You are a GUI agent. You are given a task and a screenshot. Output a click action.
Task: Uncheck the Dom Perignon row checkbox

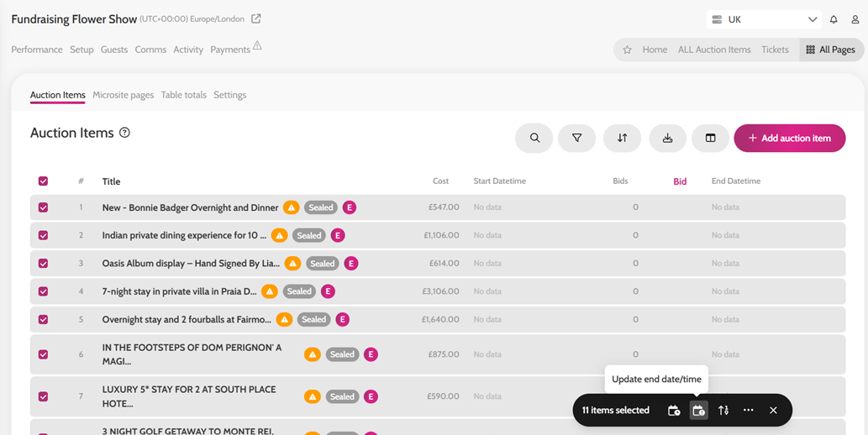click(43, 354)
